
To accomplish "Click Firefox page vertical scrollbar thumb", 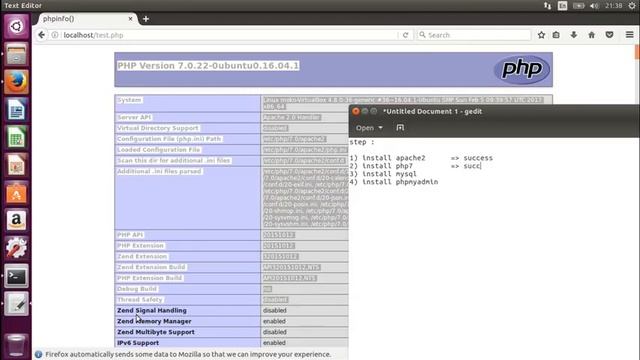I will coord(637,52).
